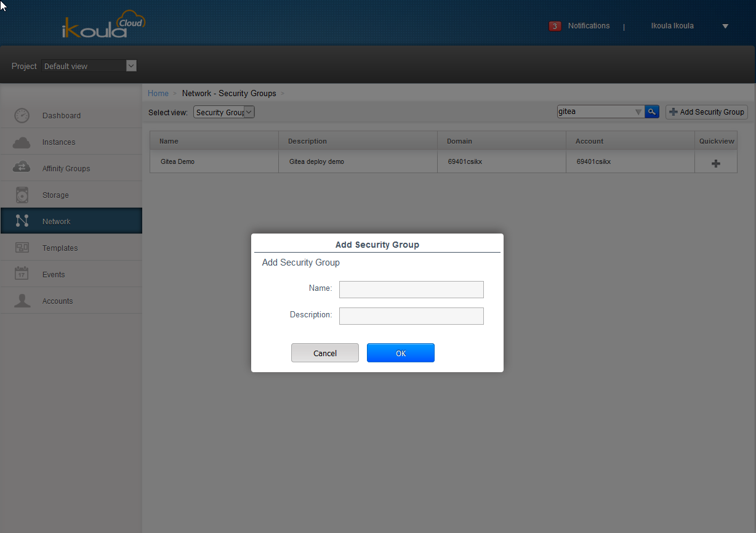
Task: Click the Add Security Group button
Action: [707, 112]
